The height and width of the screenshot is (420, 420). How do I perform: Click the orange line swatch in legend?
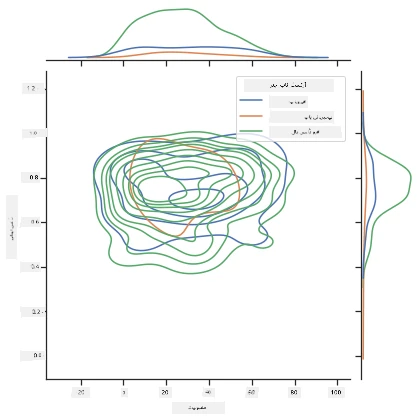[251, 116]
